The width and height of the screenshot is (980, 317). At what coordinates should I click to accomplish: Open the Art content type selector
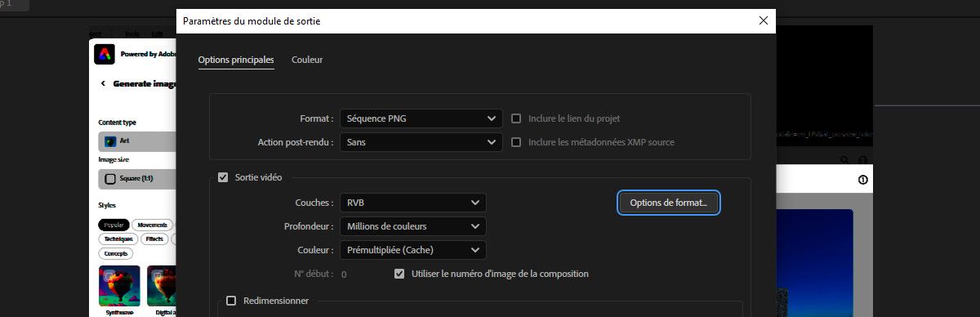click(137, 141)
